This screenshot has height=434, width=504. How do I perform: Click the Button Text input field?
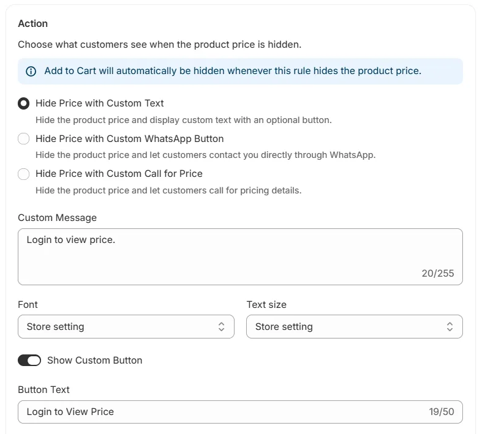(241, 412)
